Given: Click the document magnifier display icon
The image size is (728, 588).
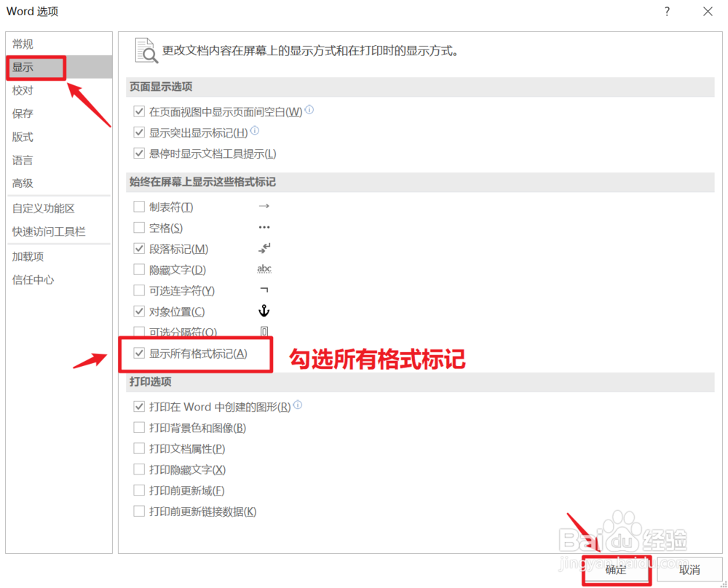Looking at the screenshot, I should pyautogui.click(x=146, y=51).
